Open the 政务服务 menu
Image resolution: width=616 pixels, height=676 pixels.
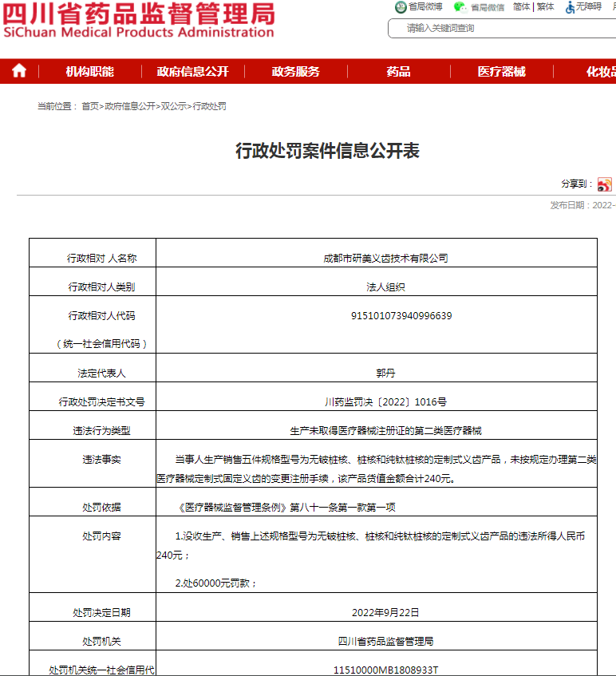coord(296,71)
